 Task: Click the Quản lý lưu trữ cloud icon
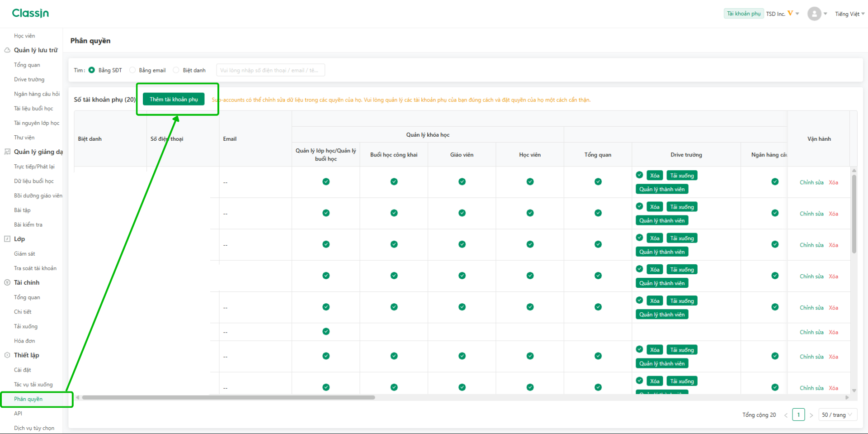(7, 50)
